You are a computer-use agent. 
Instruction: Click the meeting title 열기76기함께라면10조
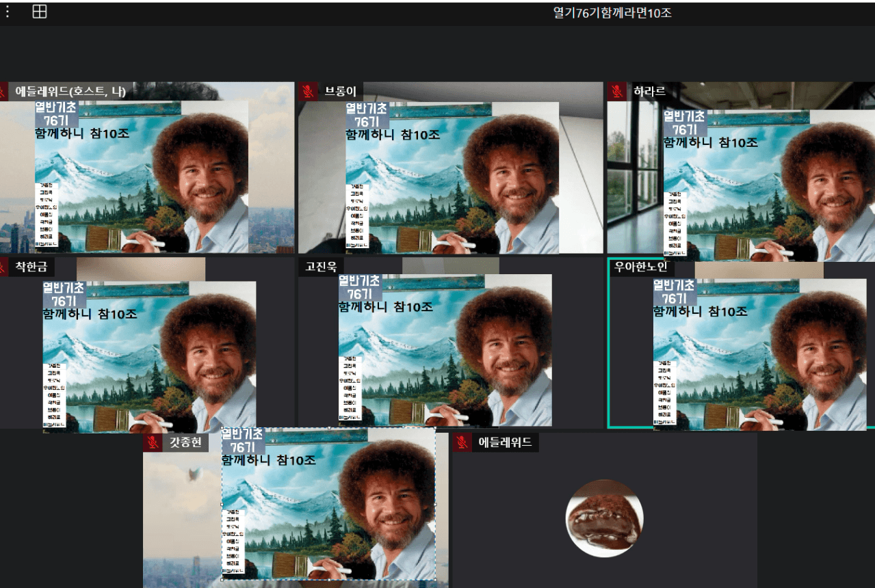(x=612, y=12)
